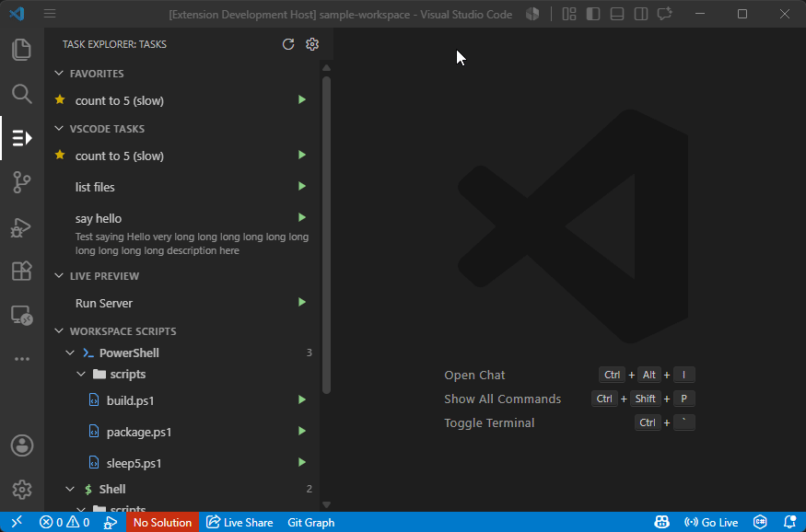Image resolution: width=806 pixels, height=532 pixels.
Task: Click Go Live in status bar
Action: [x=711, y=522]
